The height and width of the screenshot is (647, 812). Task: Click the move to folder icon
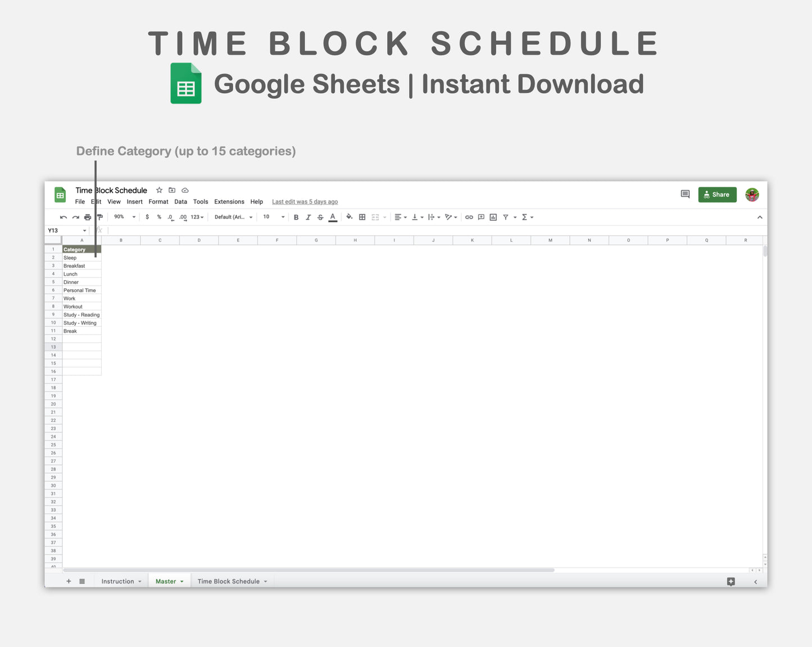pyautogui.click(x=172, y=190)
